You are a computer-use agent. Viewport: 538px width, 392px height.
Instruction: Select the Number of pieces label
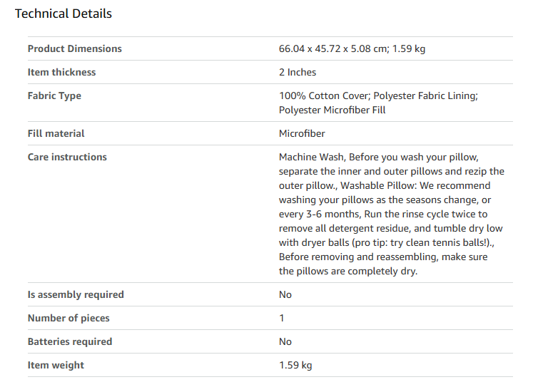coord(68,319)
